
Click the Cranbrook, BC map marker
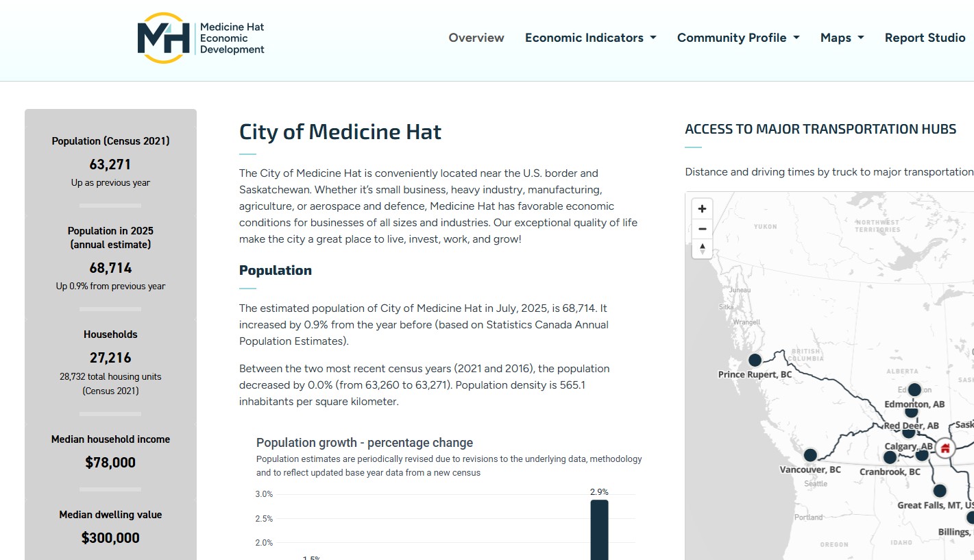[890, 457]
